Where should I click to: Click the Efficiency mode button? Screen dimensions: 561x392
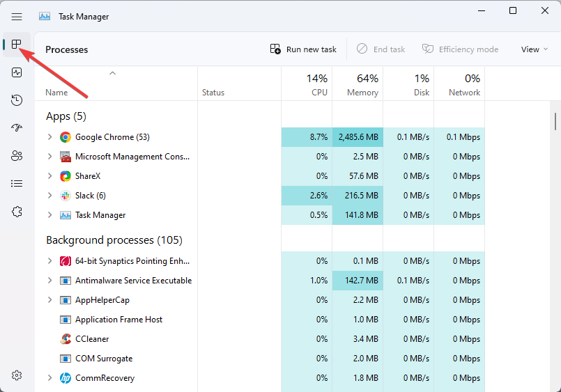460,49
